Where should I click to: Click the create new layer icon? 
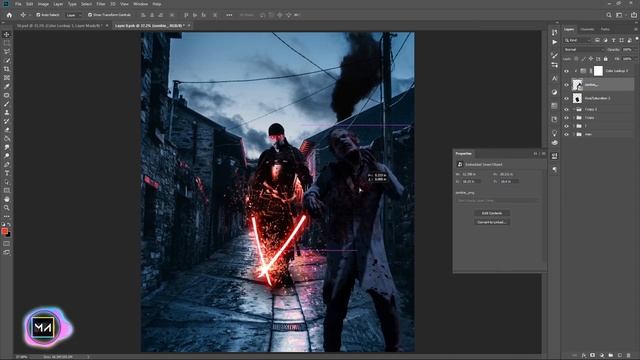click(x=620, y=356)
